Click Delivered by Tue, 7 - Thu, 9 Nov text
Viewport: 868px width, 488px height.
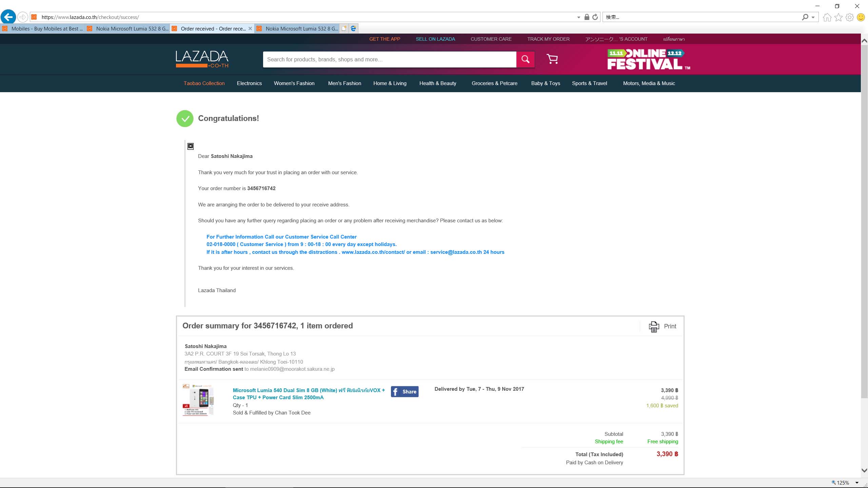pyautogui.click(x=479, y=389)
